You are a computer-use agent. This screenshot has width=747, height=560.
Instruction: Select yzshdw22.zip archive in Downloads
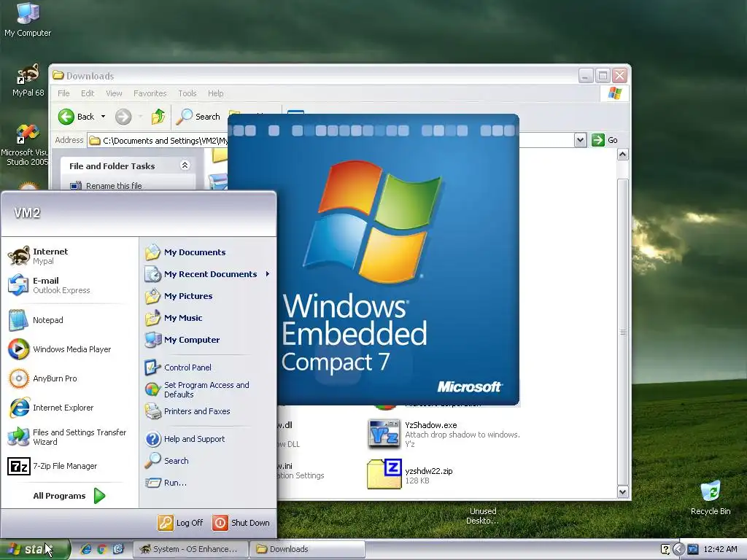[411, 474]
